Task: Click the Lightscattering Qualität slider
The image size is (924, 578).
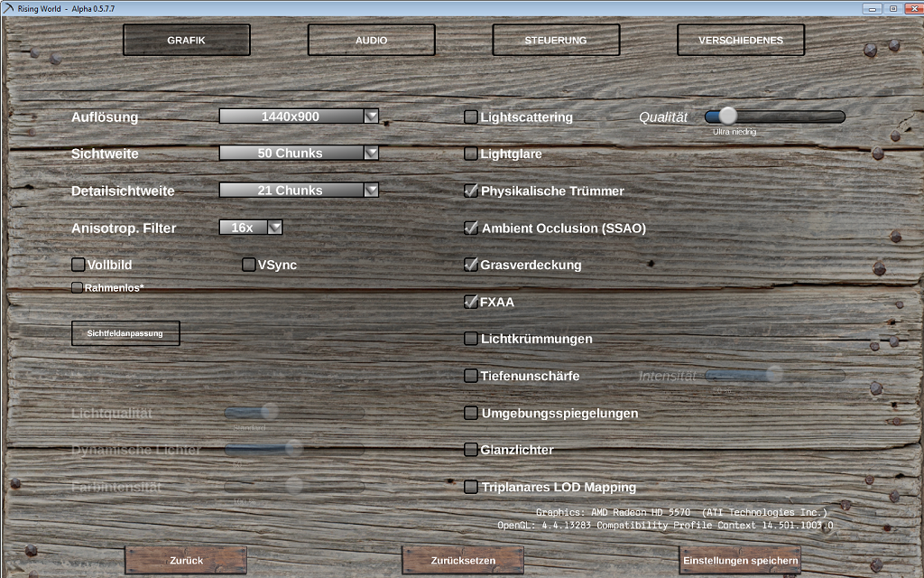Action: click(x=774, y=117)
